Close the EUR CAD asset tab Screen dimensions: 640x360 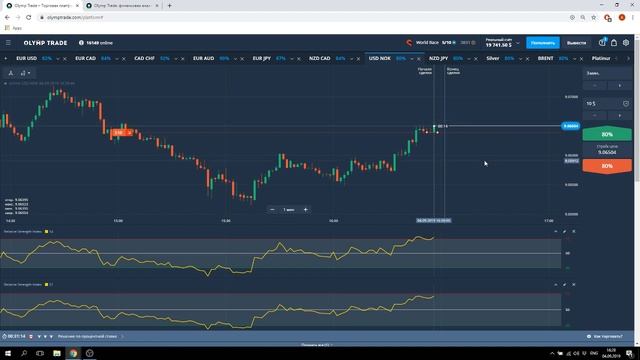click(x=124, y=59)
